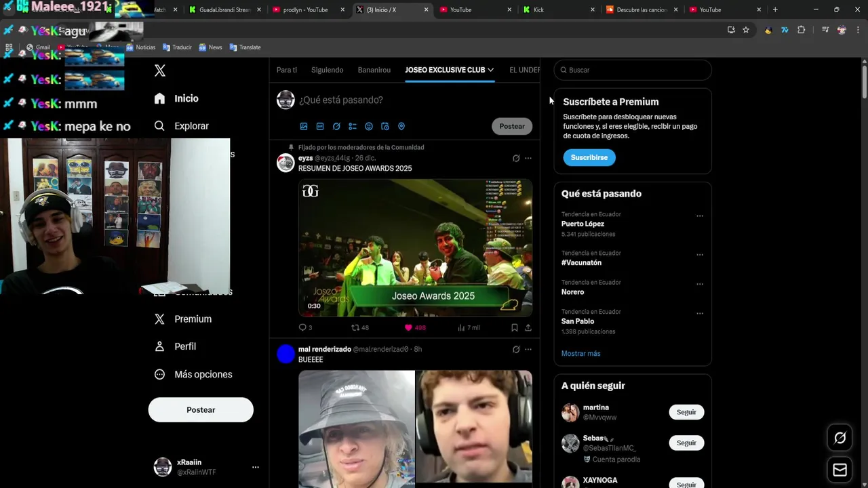Add an image to the new post

[x=304, y=126]
